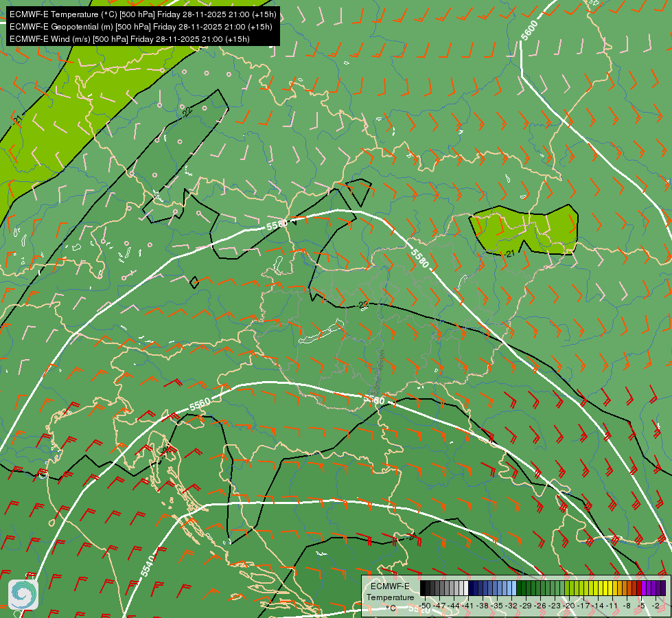Click the -47 value on the temperature scale
The image size is (672, 618).
pyautogui.click(x=440, y=606)
